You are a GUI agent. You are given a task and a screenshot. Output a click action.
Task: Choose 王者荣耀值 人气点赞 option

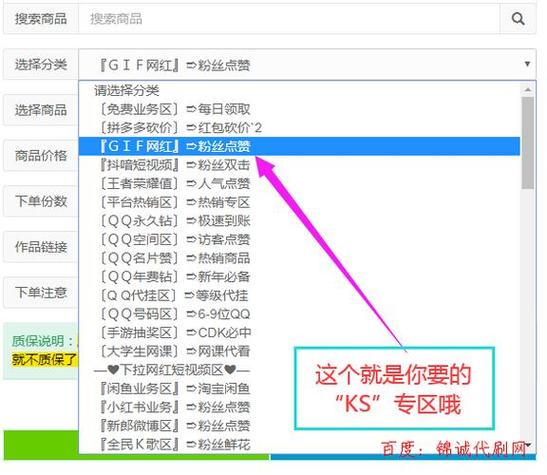[x=299, y=183]
